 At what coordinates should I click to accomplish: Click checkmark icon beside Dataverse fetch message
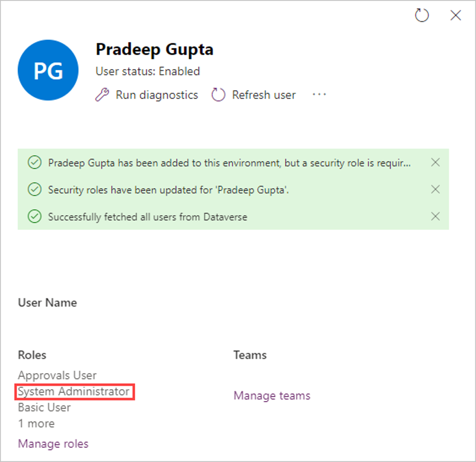[x=35, y=216]
